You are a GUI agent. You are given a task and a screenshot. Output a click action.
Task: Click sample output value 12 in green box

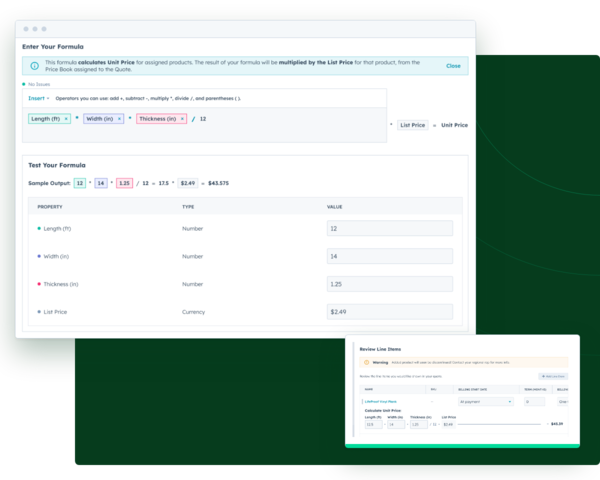point(80,183)
